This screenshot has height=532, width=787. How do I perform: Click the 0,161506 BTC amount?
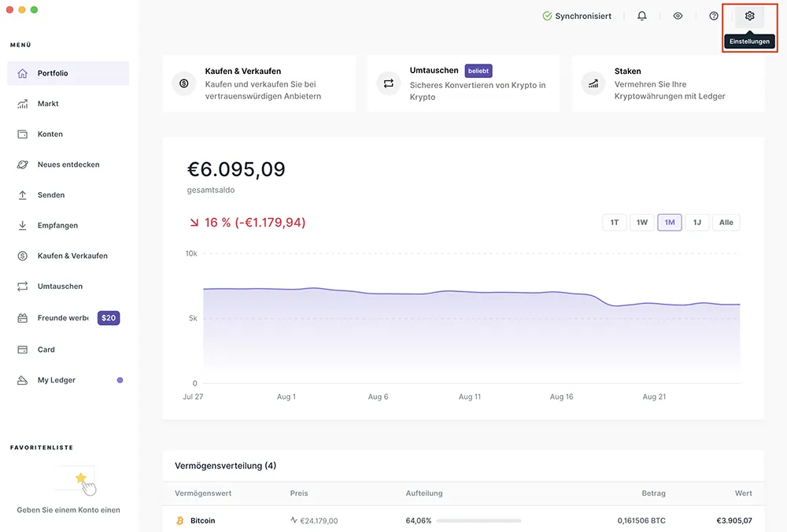point(641,520)
